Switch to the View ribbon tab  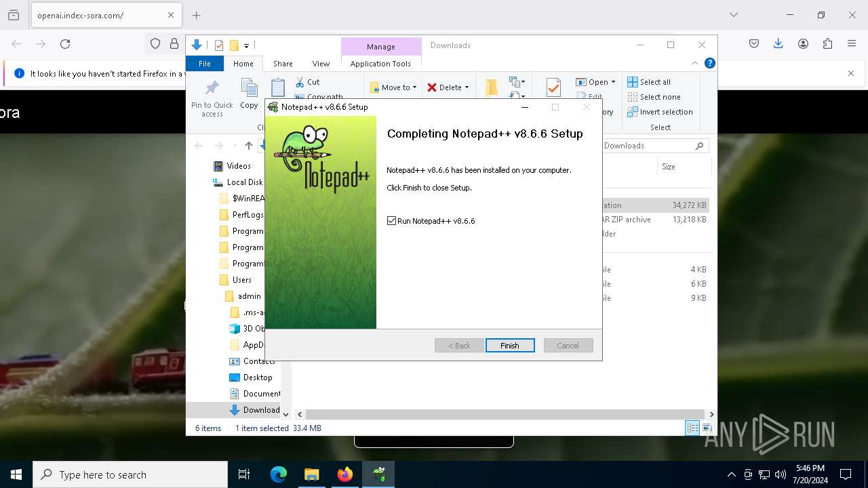321,64
